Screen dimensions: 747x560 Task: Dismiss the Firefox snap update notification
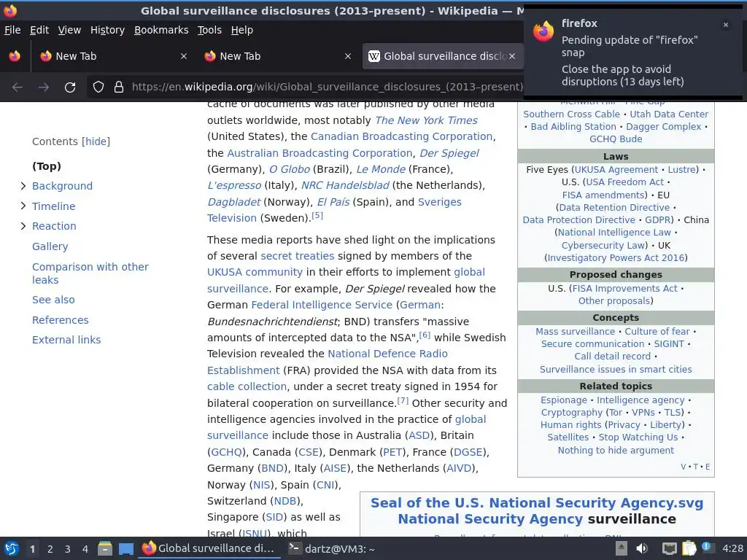[726, 25]
